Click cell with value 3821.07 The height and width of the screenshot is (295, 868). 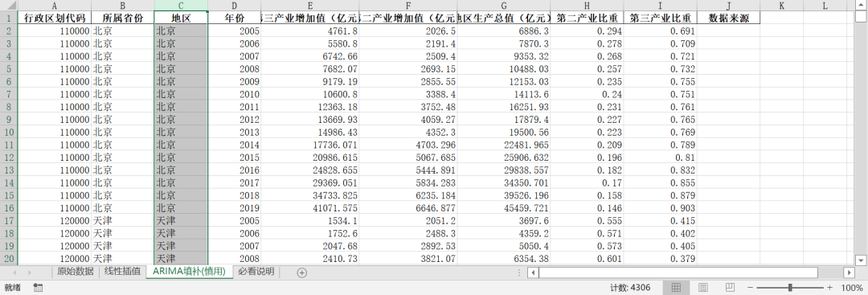click(408, 259)
